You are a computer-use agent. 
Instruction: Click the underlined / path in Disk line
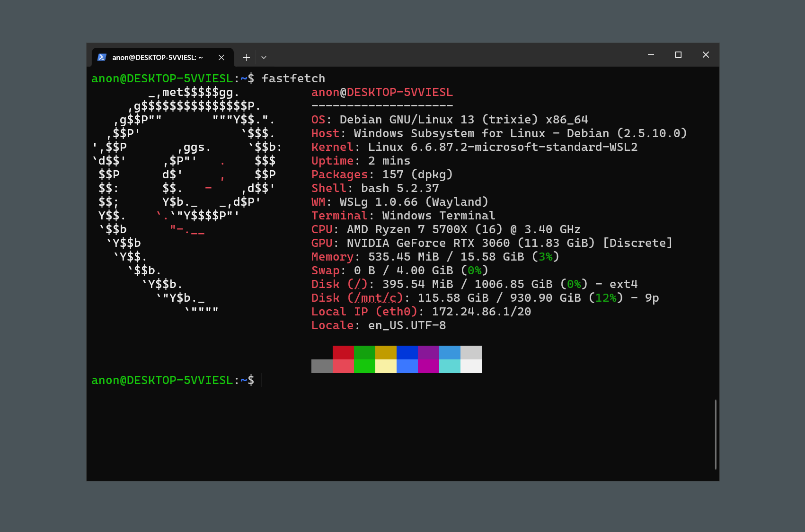[x=358, y=284]
